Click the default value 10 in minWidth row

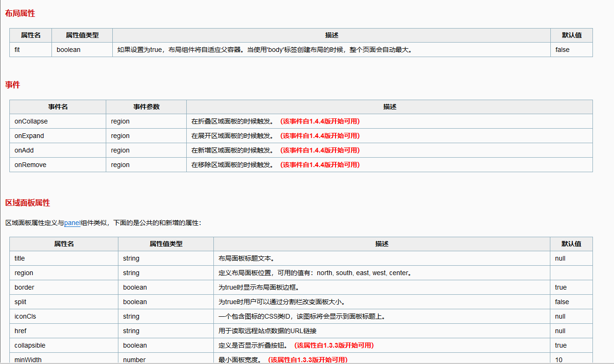coord(559,360)
